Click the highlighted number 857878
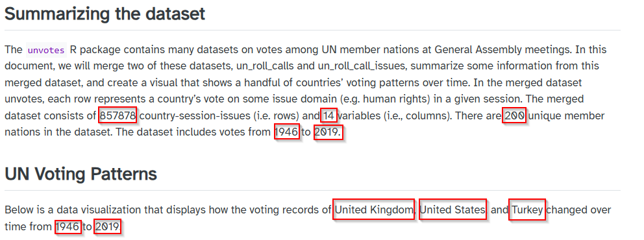Screen dimensions: 644x240 click(x=118, y=116)
